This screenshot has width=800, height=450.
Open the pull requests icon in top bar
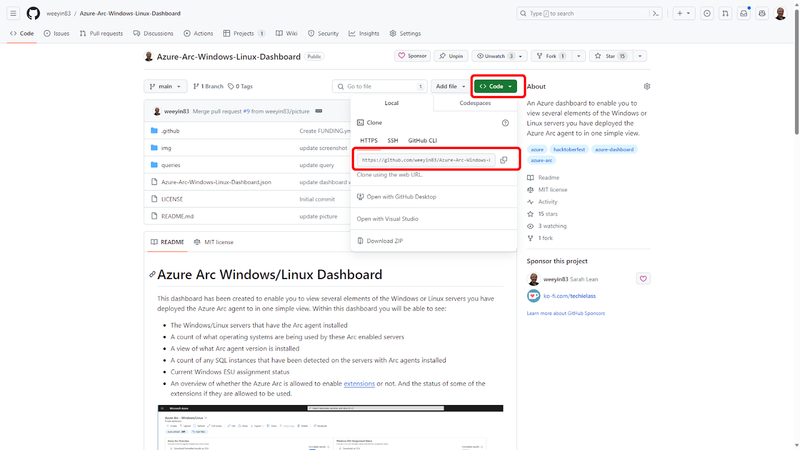pos(725,13)
